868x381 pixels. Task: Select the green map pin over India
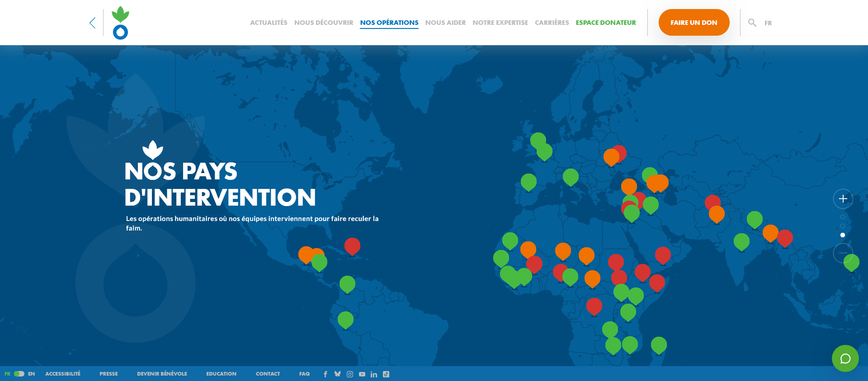741,242
